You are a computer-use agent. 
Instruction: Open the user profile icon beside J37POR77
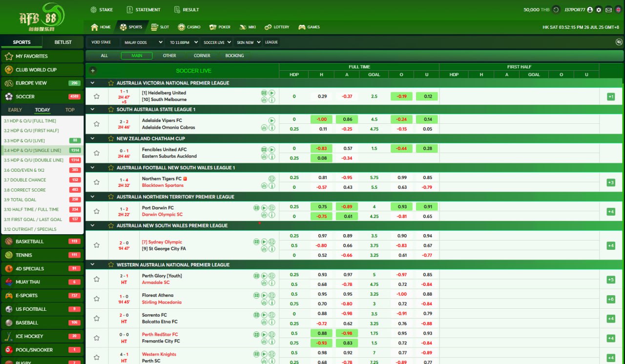coord(590,10)
